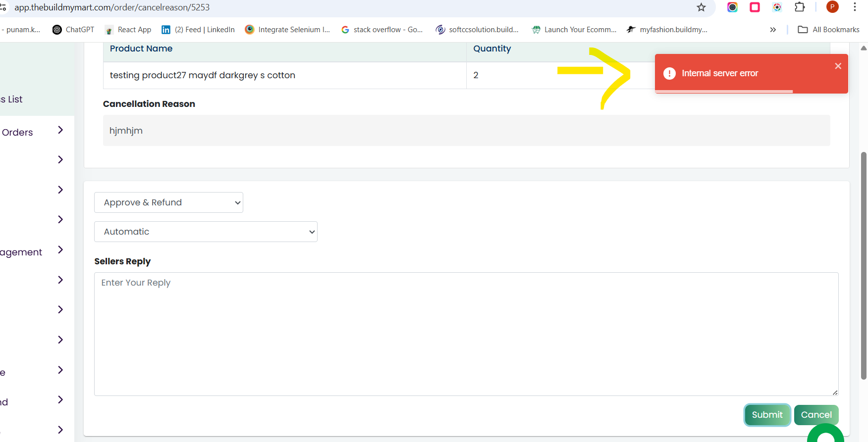Image resolution: width=868 pixels, height=442 pixels.
Task: Click the circular camera extension icon
Action: click(732, 7)
